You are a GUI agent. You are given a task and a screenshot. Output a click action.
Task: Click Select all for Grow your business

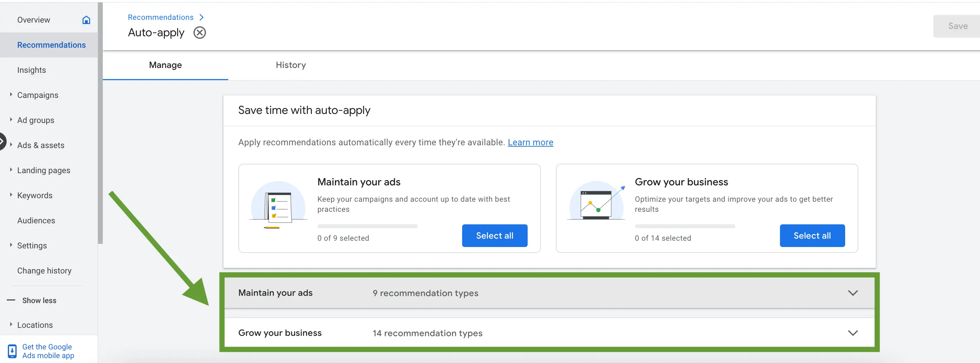click(x=812, y=235)
